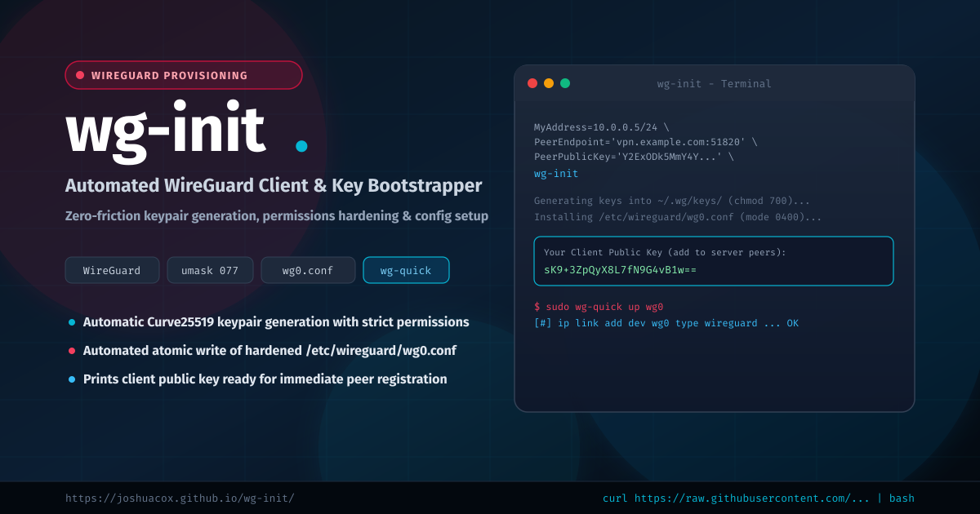This screenshot has width=980, height=514.
Task: Click the wg-init large title
Action: [166, 131]
